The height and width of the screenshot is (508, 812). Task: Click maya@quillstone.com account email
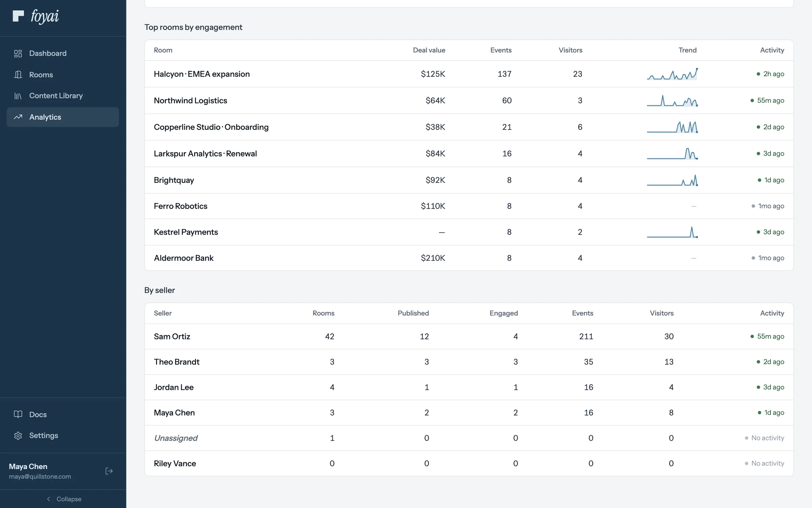coord(40,477)
